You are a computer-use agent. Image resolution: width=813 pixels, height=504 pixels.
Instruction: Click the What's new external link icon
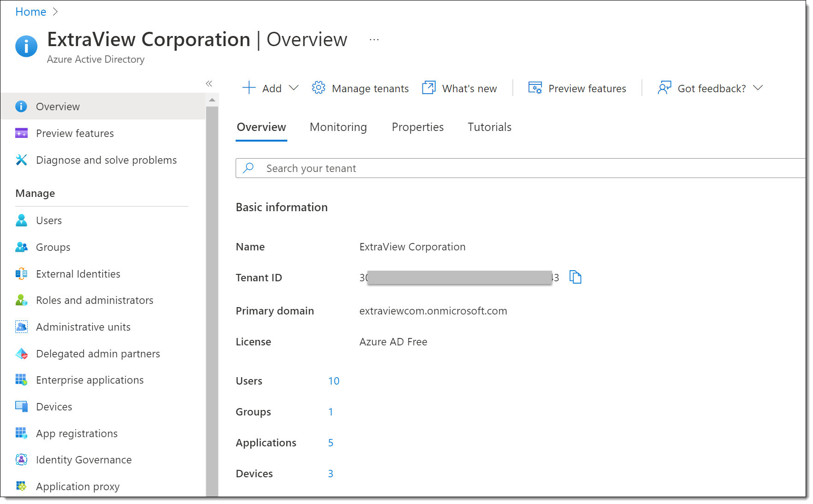429,88
